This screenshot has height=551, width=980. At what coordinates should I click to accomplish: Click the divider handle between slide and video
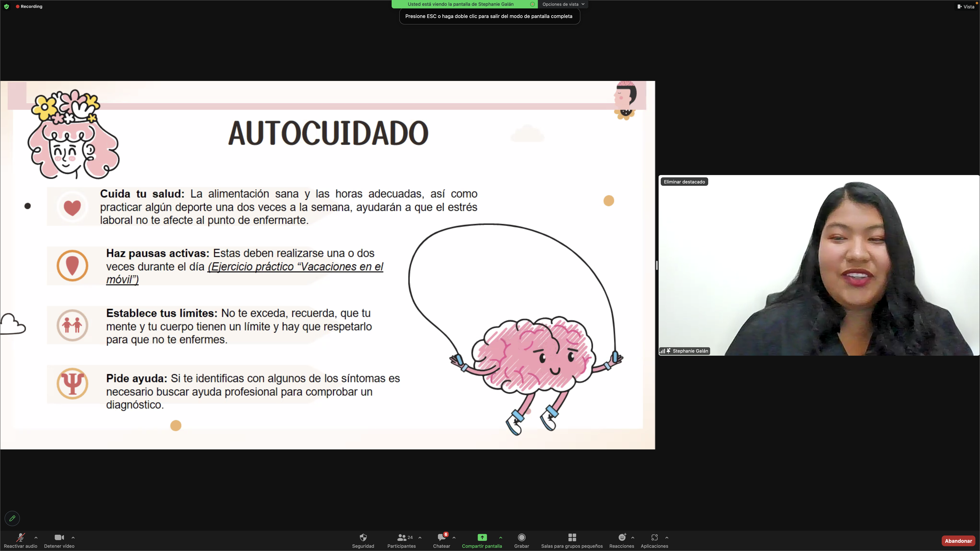pyautogui.click(x=657, y=265)
